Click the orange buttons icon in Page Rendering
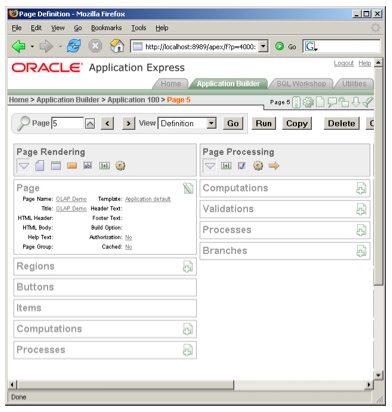392x412 pixels. point(72,166)
